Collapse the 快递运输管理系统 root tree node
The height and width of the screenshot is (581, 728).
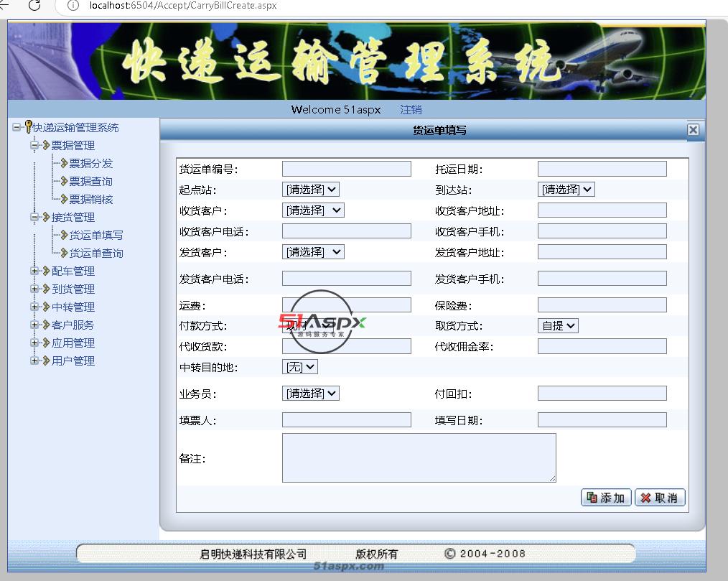(x=17, y=127)
